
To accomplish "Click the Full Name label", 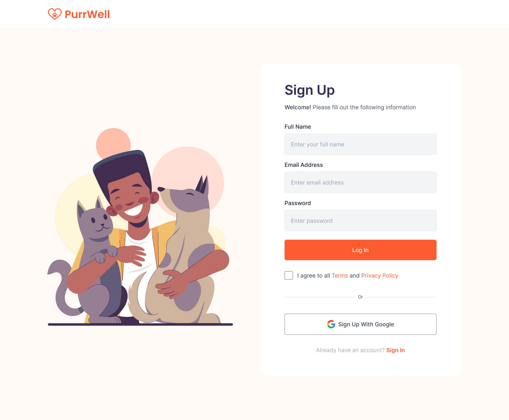I will pos(298,127).
